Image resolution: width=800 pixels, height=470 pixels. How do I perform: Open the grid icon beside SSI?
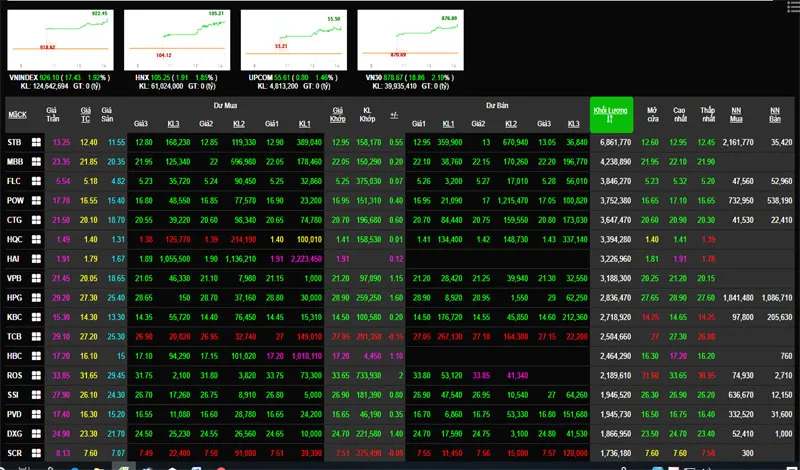(x=36, y=394)
